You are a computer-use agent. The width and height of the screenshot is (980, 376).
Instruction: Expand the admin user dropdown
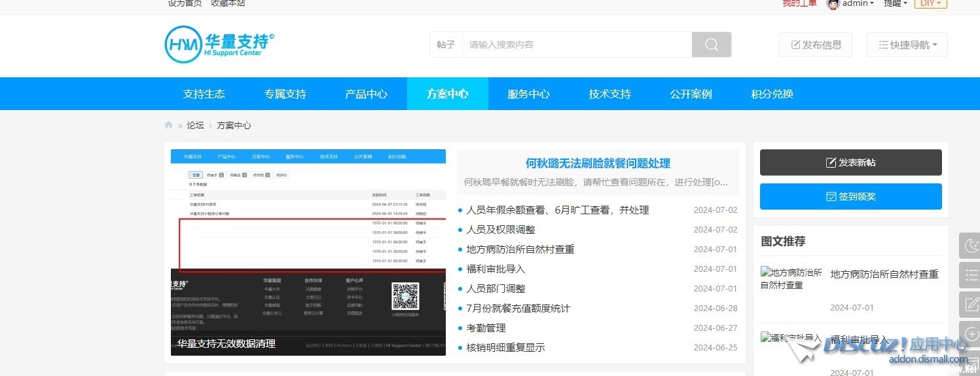point(858,4)
